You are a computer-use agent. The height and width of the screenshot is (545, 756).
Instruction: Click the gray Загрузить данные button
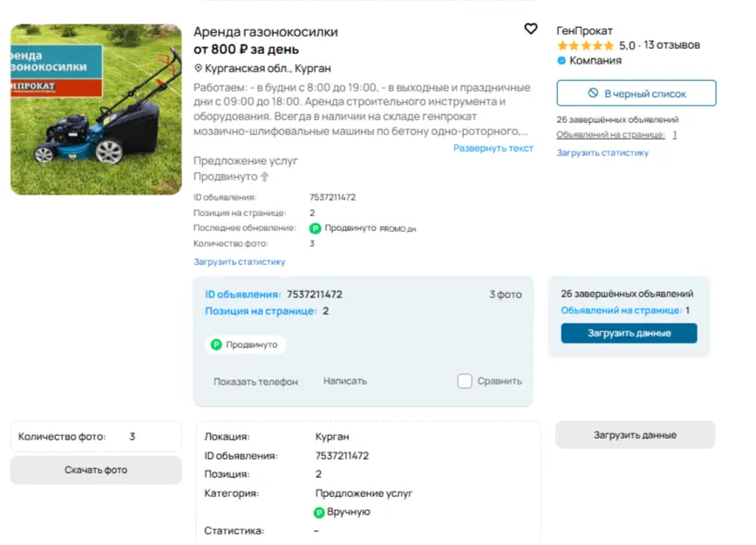coord(635,434)
